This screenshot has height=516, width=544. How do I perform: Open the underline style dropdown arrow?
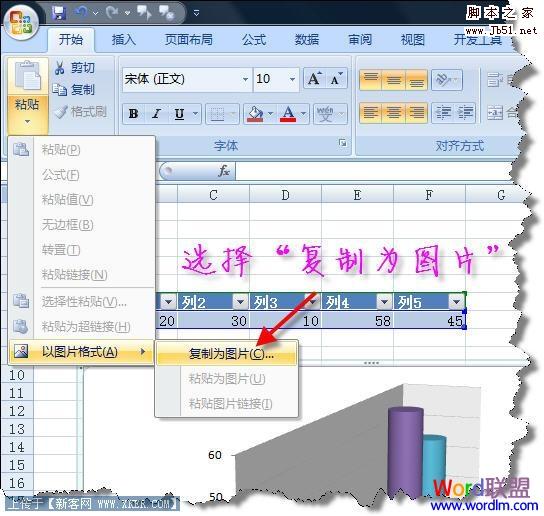coord(195,113)
